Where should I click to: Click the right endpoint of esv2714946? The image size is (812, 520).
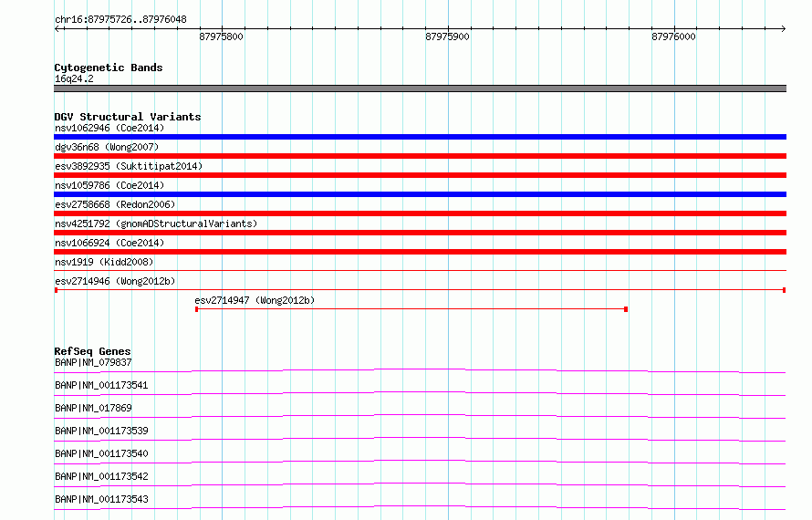[x=785, y=290]
